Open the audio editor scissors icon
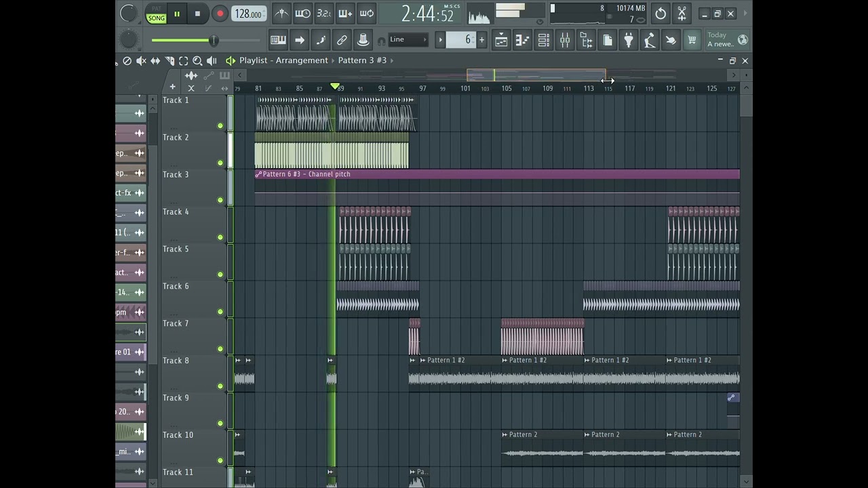This screenshot has height=488, width=868. (x=682, y=14)
